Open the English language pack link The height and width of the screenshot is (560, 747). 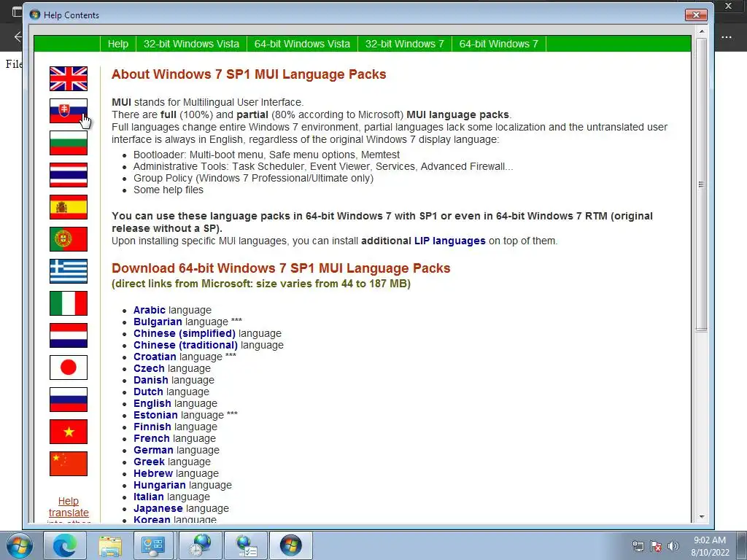(x=152, y=403)
